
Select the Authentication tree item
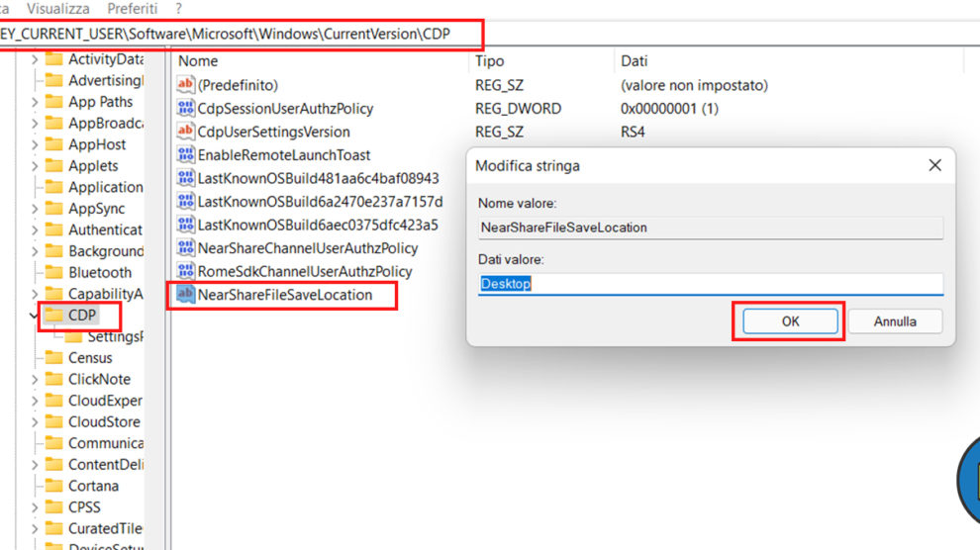point(105,229)
